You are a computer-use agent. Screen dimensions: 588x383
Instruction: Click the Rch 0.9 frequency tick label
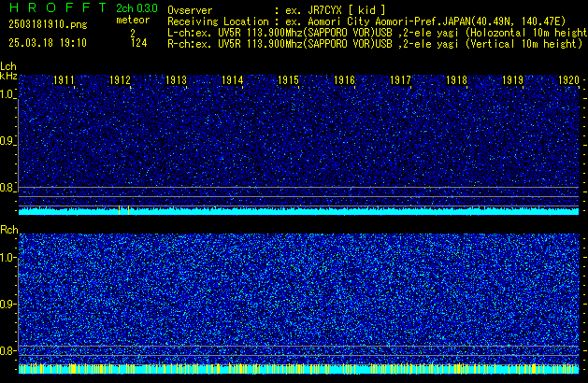click(x=7, y=304)
